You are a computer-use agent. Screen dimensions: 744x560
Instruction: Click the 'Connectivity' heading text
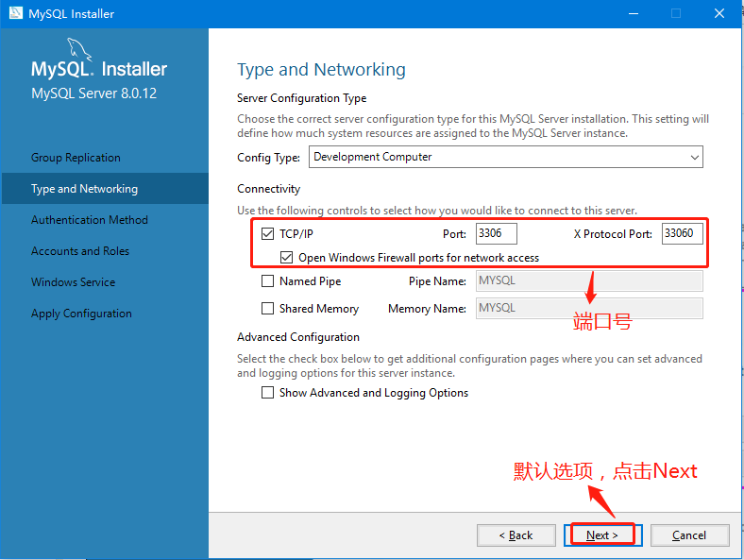click(x=268, y=189)
